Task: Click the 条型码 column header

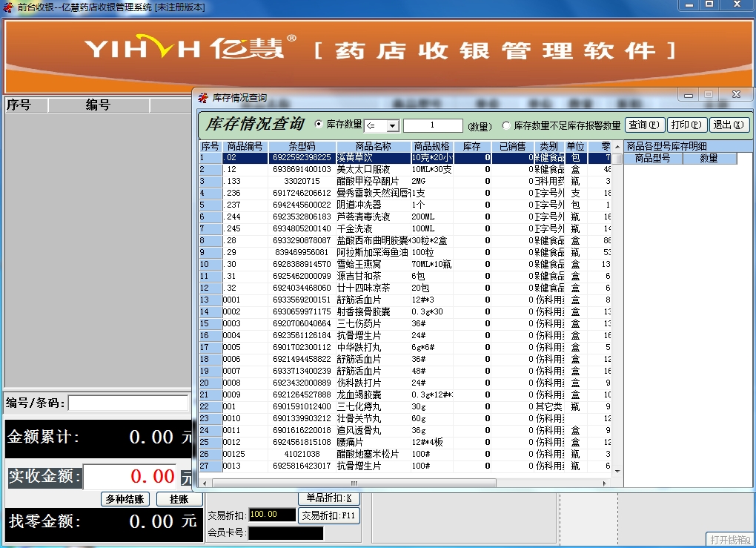Action: 302,146
